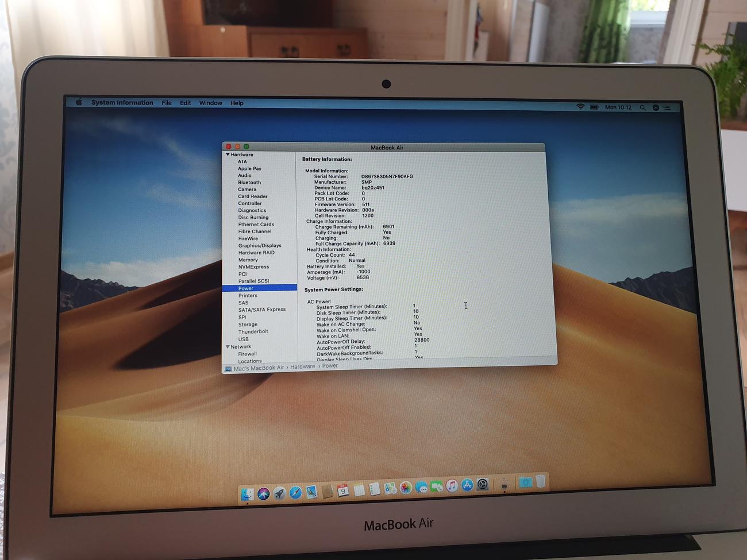Click the battery status icon in menu bar
The width and height of the screenshot is (747, 560).
(595, 107)
